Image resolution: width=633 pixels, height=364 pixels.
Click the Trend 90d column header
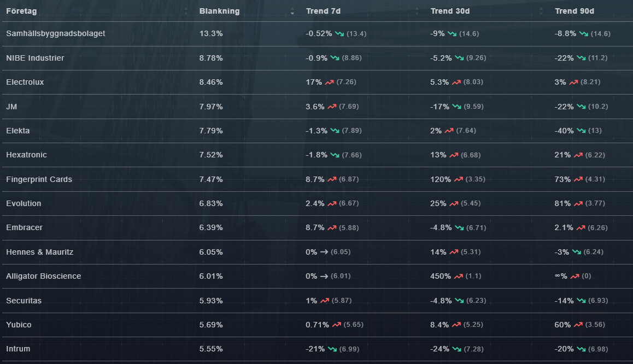coord(574,11)
